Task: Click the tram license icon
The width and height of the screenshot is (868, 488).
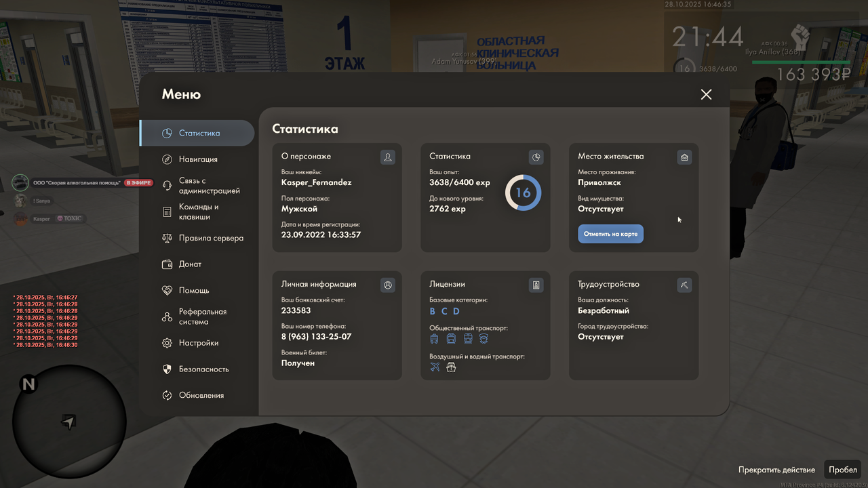Action: pyautogui.click(x=451, y=339)
